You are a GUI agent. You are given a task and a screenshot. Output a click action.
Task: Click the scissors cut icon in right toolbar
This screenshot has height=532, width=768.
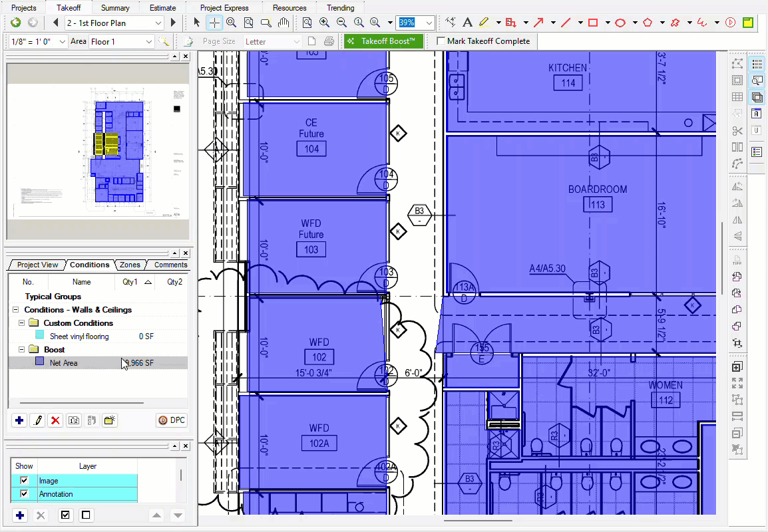737,131
